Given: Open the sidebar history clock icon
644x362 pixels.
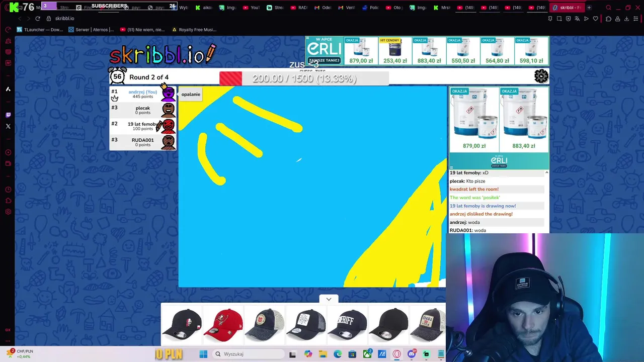Looking at the screenshot, I should tap(8, 190).
